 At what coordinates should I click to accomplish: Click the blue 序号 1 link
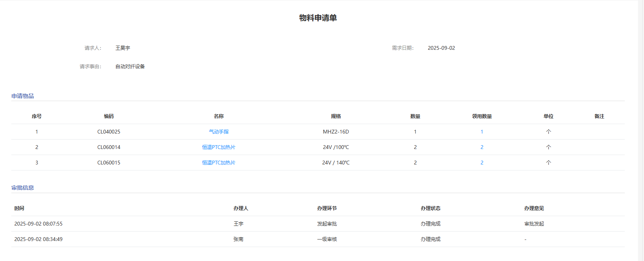click(x=37, y=132)
